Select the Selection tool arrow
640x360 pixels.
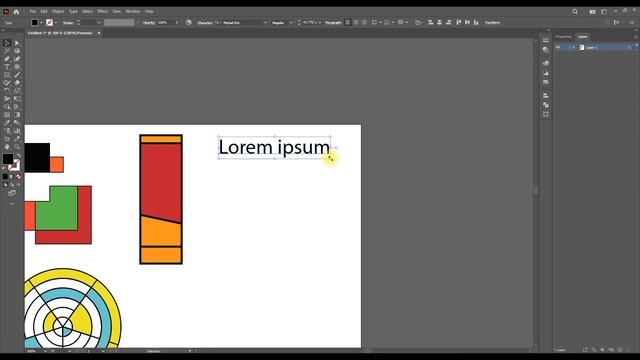coord(7,43)
